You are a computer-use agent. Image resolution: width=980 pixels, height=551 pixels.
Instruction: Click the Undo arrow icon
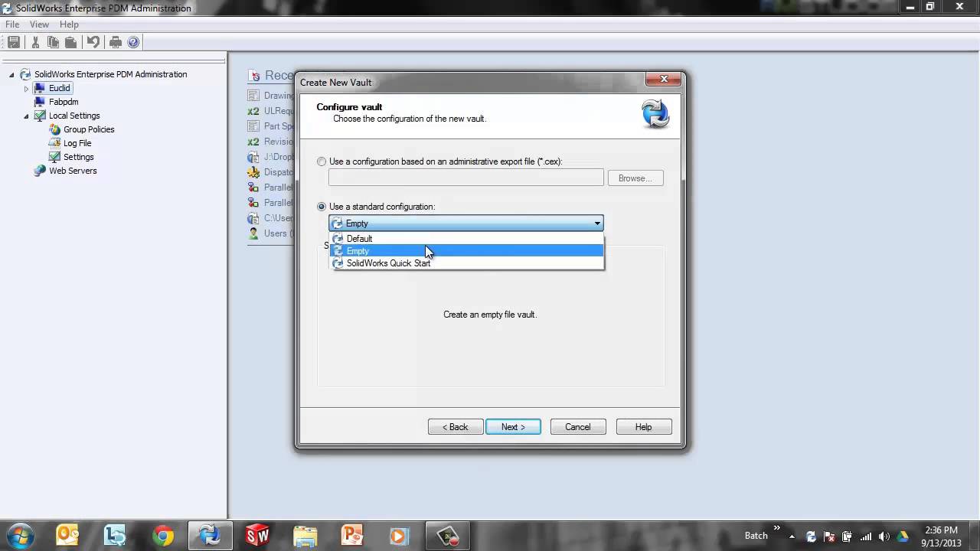point(93,42)
